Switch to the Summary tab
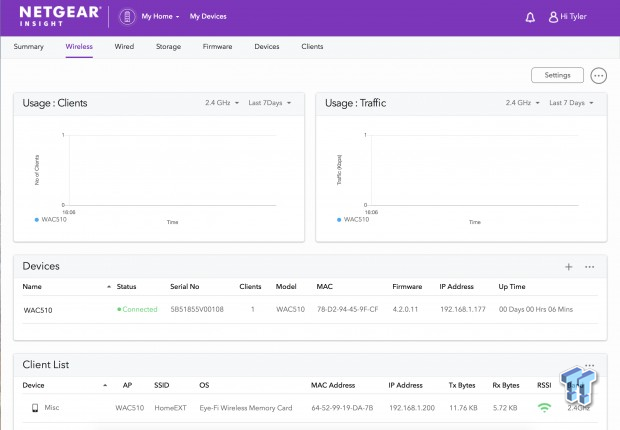This screenshot has height=430, width=620. pos(28,47)
